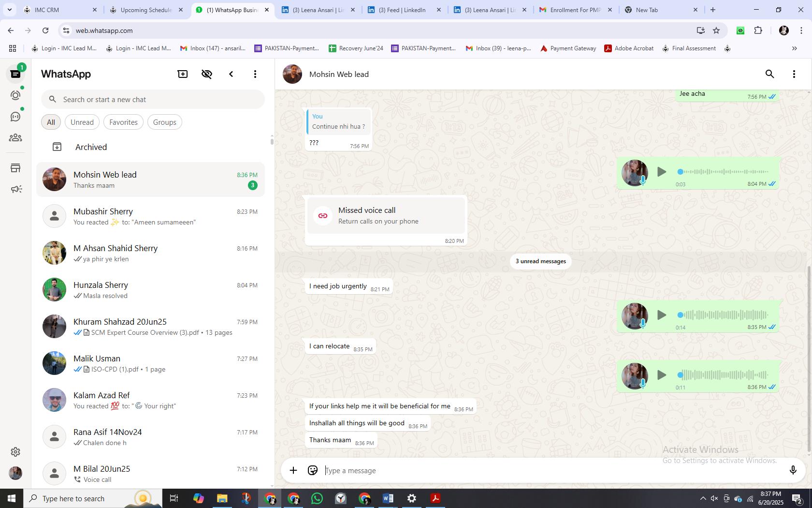
Task: Open the Mubashir Sherry chat
Action: [150, 216]
